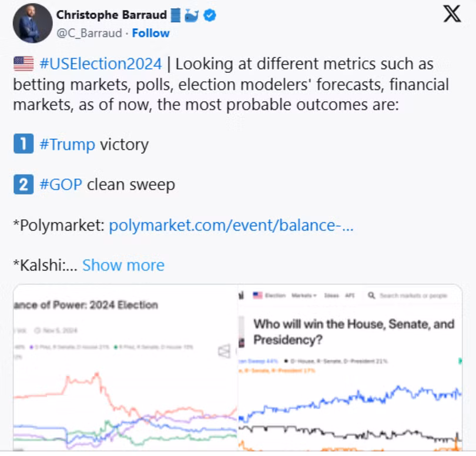Open the #USElection2024 hashtag
Screen dimensions: 476x456
[100, 63]
